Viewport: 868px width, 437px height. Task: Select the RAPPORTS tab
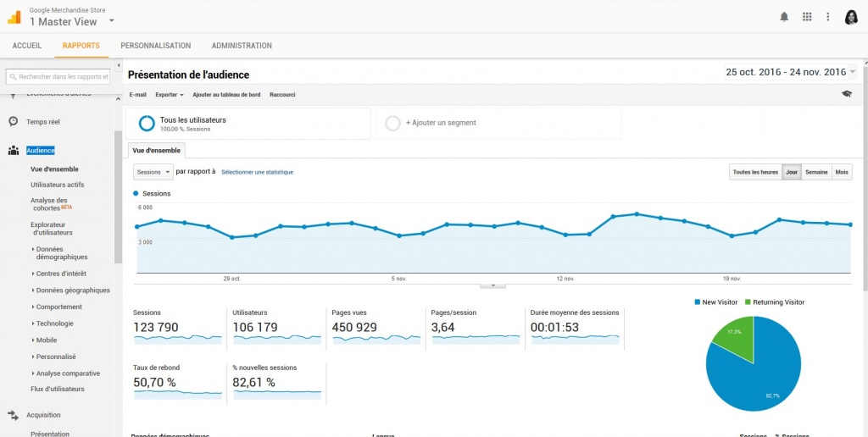(81, 46)
